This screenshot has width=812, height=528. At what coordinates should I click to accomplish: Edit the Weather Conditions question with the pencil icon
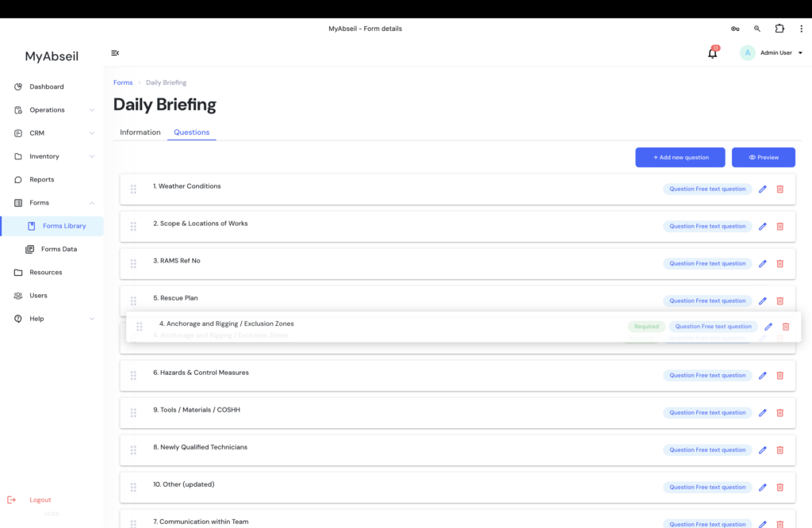(763, 189)
